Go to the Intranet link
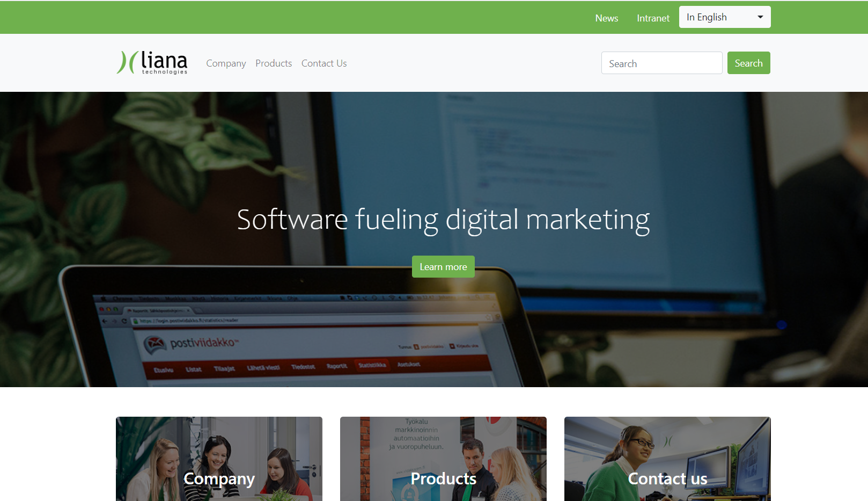868x501 pixels. coord(653,18)
